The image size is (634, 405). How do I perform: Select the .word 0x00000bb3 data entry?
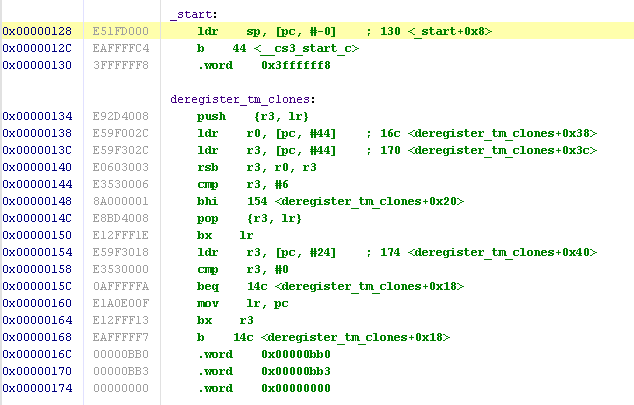(260, 370)
